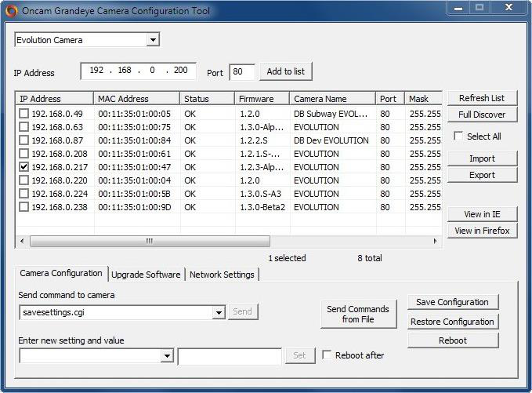Expand the savesettings.cgi command dropdown
The image size is (532, 393).
click(x=219, y=312)
